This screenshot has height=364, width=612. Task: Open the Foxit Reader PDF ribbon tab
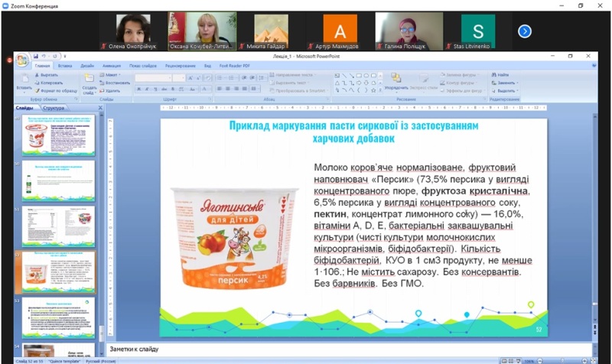click(234, 66)
